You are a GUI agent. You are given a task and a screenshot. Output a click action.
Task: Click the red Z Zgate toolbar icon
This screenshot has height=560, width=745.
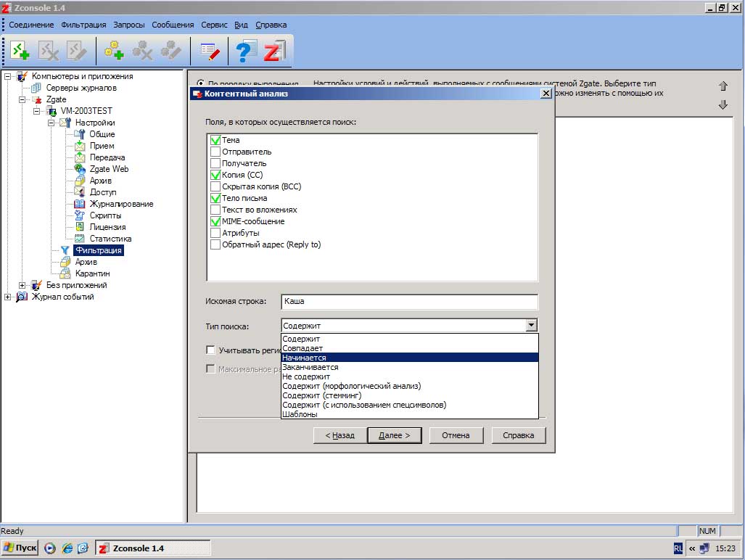point(274,51)
